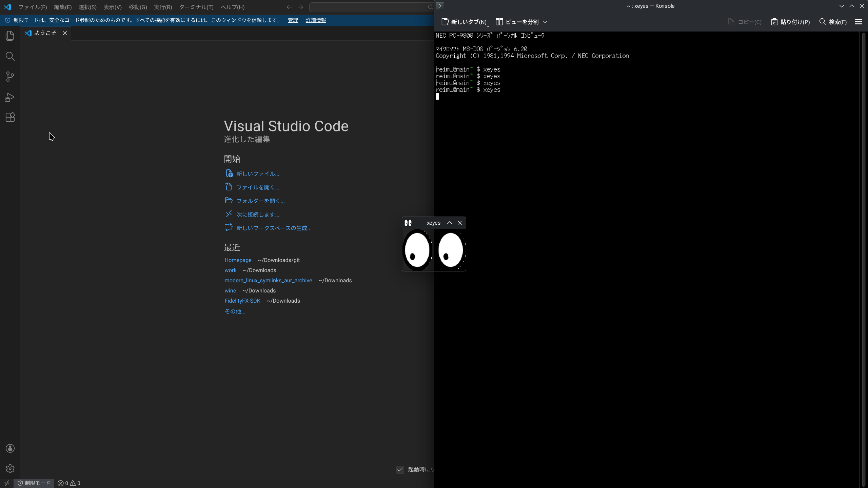Open the ターミナル(T) menu
The height and width of the screenshot is (488, 868).
pos(196,7)
